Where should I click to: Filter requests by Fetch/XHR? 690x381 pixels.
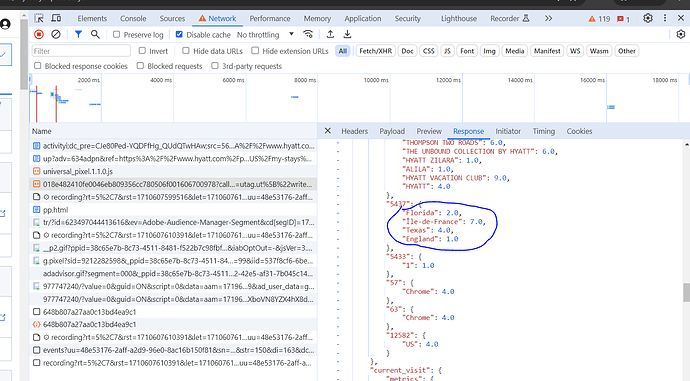click(375, 51)
